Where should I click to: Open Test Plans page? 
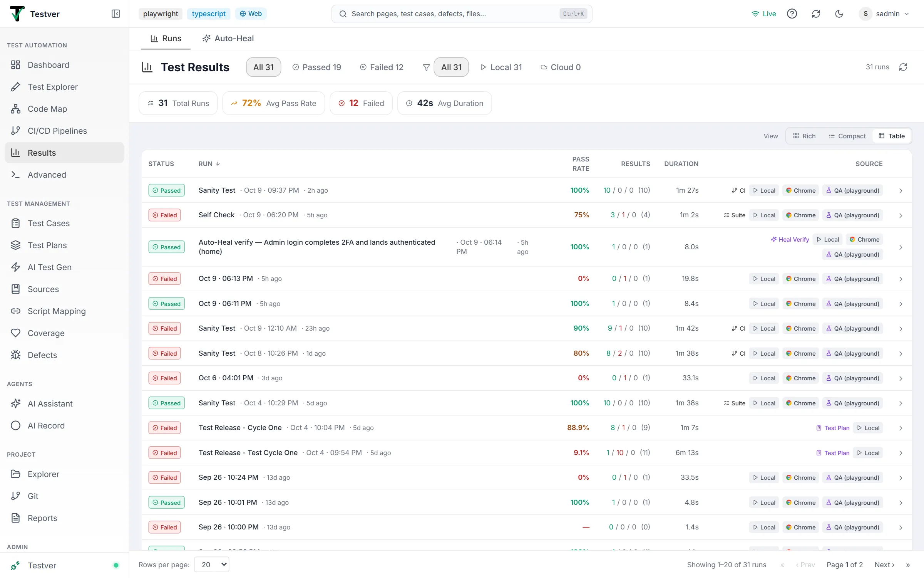pos(64,245)
